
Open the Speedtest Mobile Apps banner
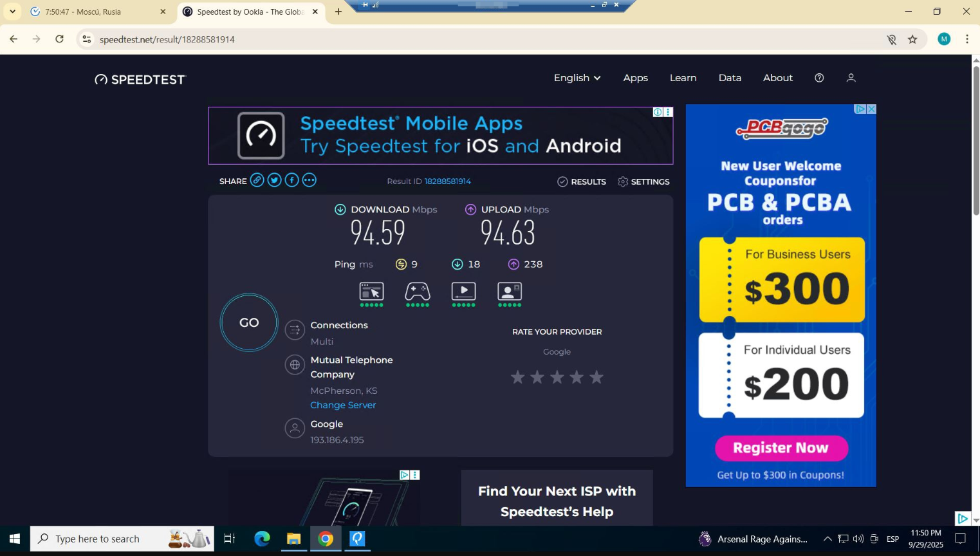(440, 136)
